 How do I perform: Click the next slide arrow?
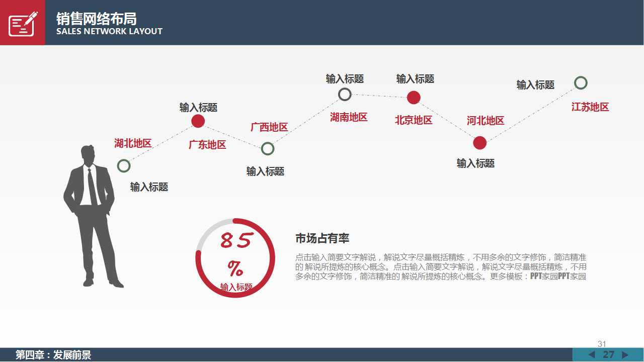coord(625,355)
